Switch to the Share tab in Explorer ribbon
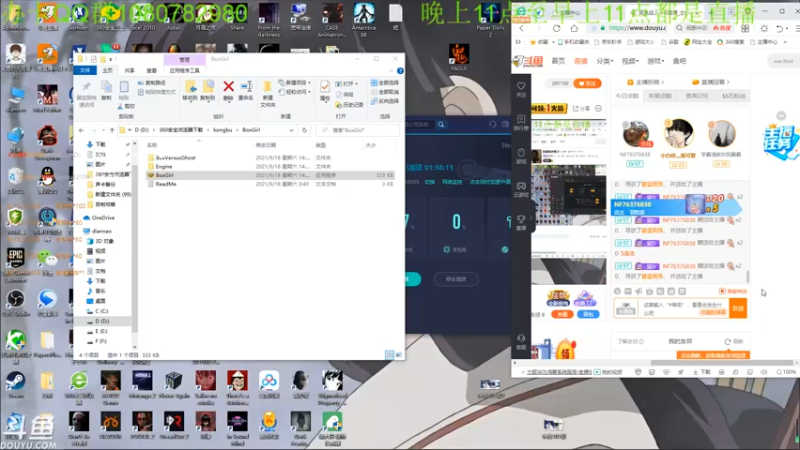Screen dimensions: 800x450 [130, 70]
